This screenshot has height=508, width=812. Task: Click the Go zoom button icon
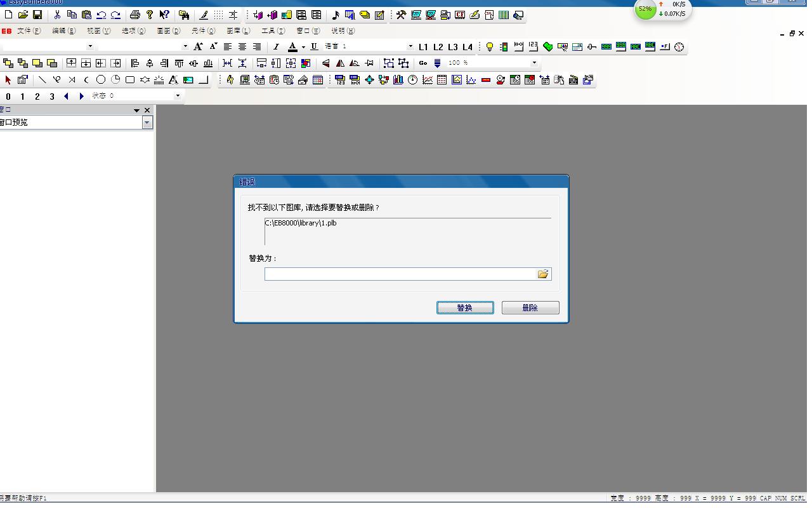(423, 63)
